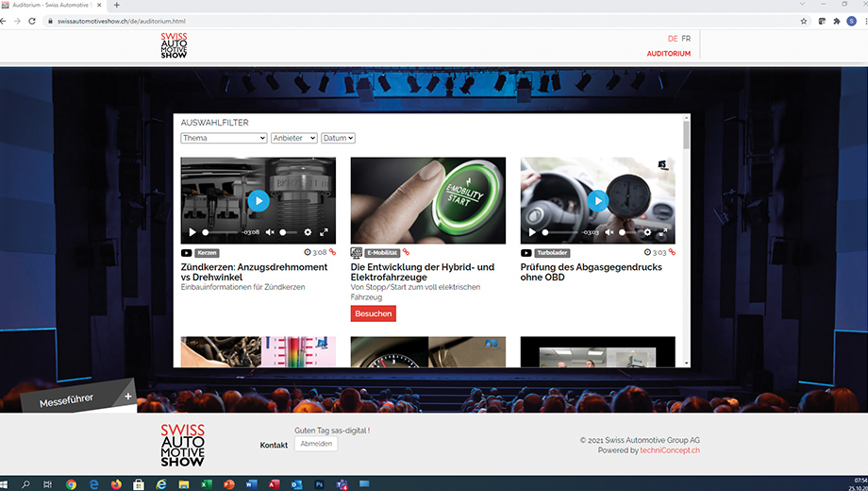Viewport: 868px width, 491px height.
Task: Click the content panel vertical scrollbar
Action: pos(687,135)
